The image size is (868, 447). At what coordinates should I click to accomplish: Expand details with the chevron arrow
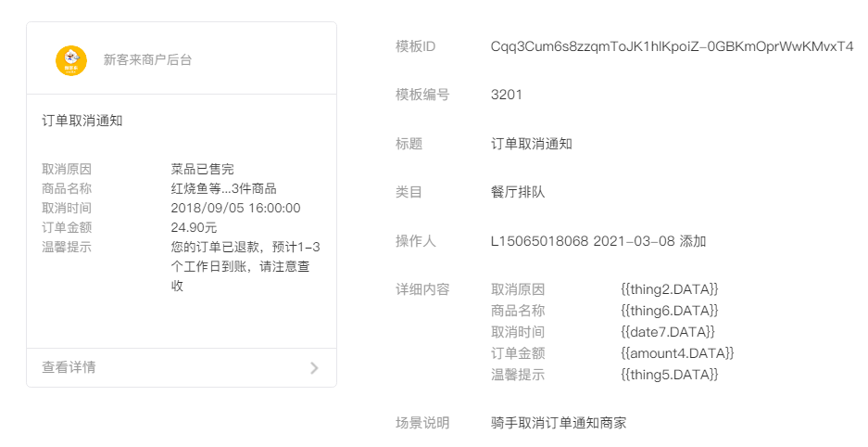(x=314, y=368)
